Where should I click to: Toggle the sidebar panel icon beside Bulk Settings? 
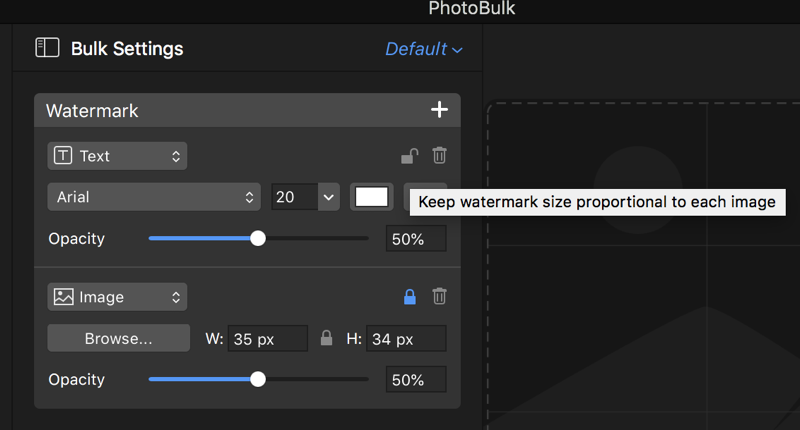click(47, 48)
